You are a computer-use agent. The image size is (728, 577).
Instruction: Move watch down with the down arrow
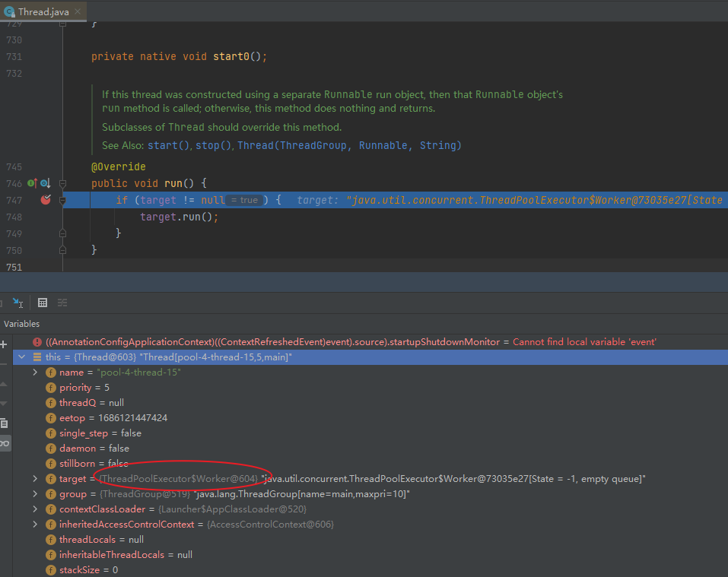4,404
